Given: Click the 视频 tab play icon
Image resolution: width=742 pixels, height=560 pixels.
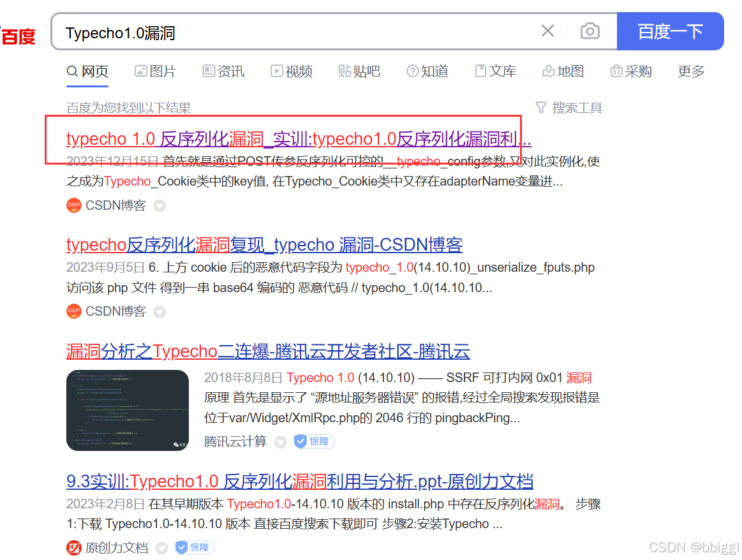Looking at the screenshot, I should click(276, 71).
